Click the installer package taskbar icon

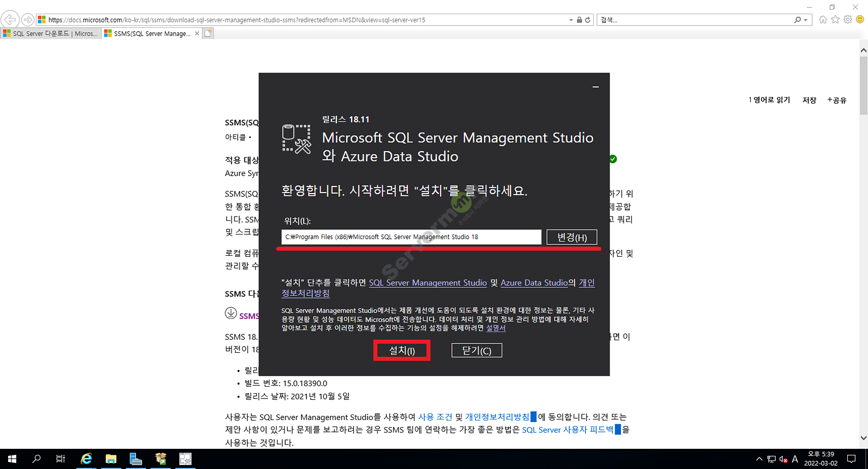(x=161, y=459)
